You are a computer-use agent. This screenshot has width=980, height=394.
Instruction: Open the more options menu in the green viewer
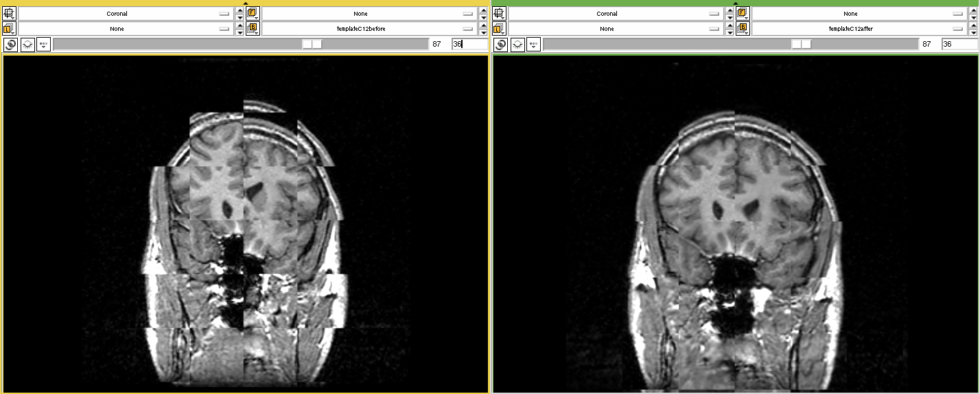click(x=534, y=45)
